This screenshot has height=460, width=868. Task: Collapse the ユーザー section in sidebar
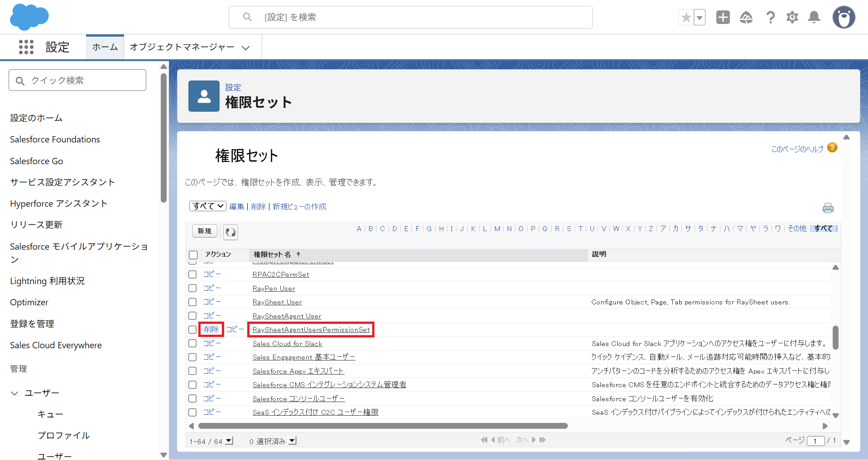14,394
